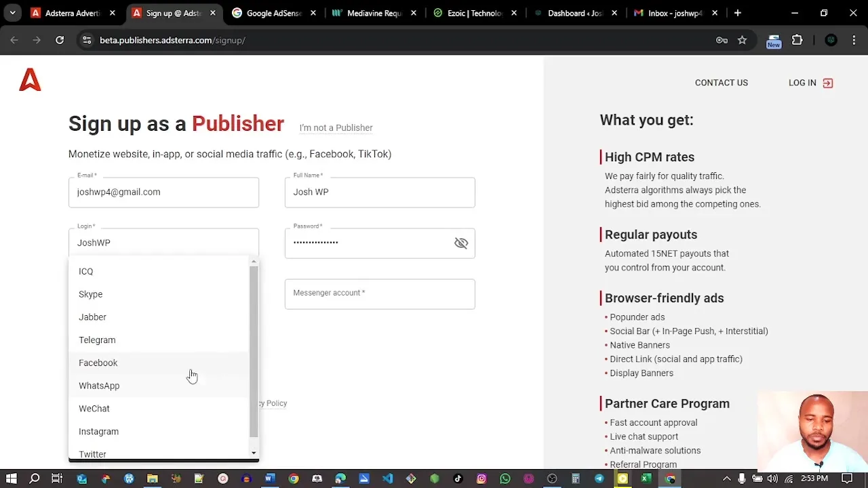Choose Telegram messenger option
This screenshot has width=868, height=488.
coord(159,340)
